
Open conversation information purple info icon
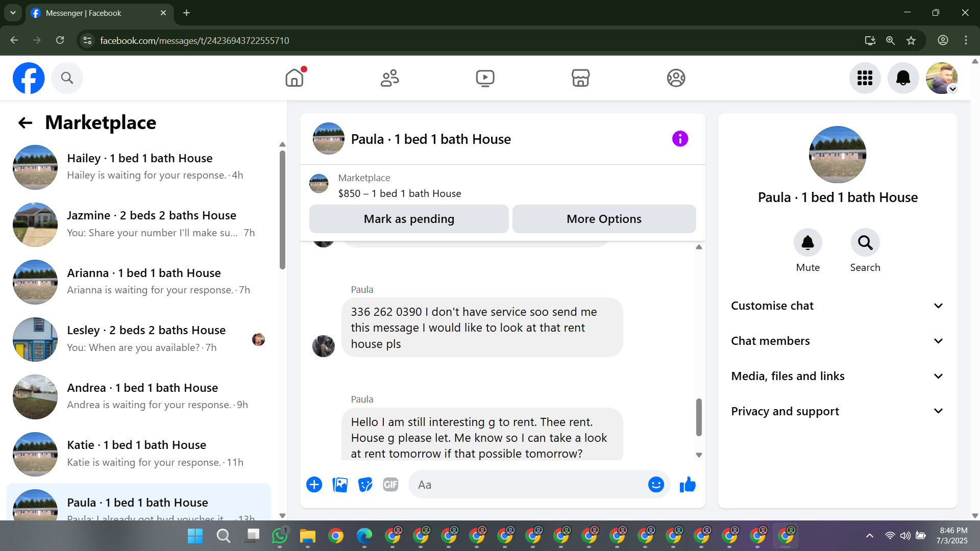coord(680,139)
